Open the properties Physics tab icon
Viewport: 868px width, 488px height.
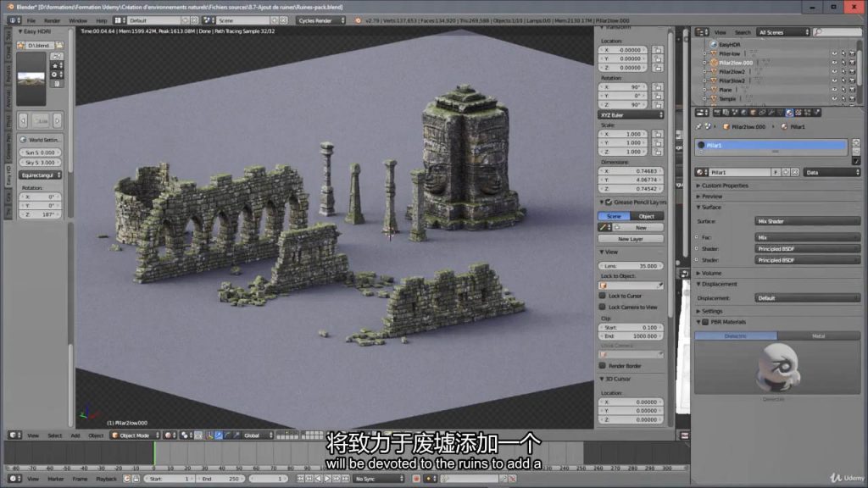(816, 113)
